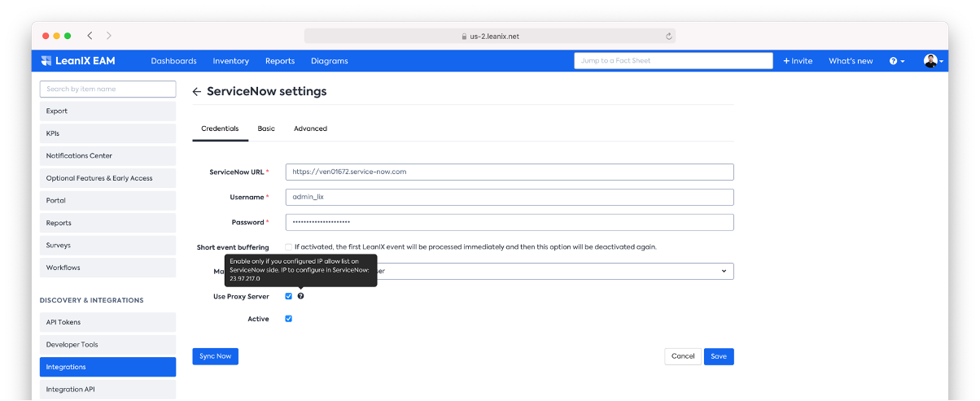Screen dimensions: 980x401
Task: Click the Jump to a Fact Sheet search
Action: click(x=673, y=61)
